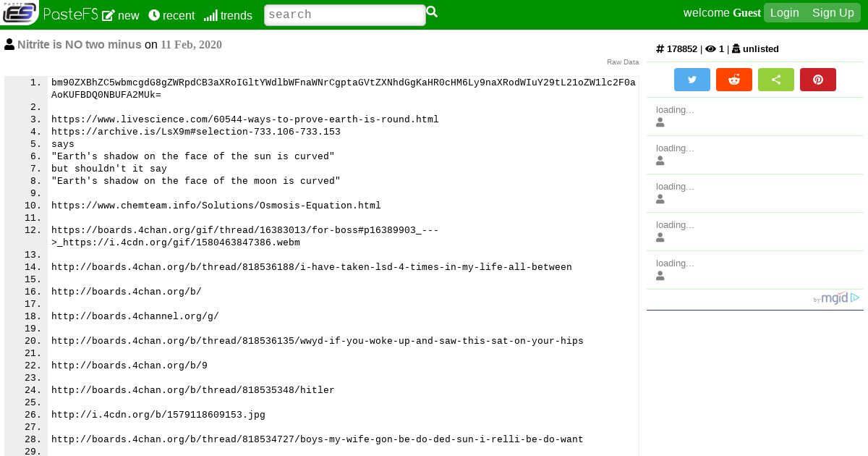Open the new paste menu item

click(x=121, y=15)
